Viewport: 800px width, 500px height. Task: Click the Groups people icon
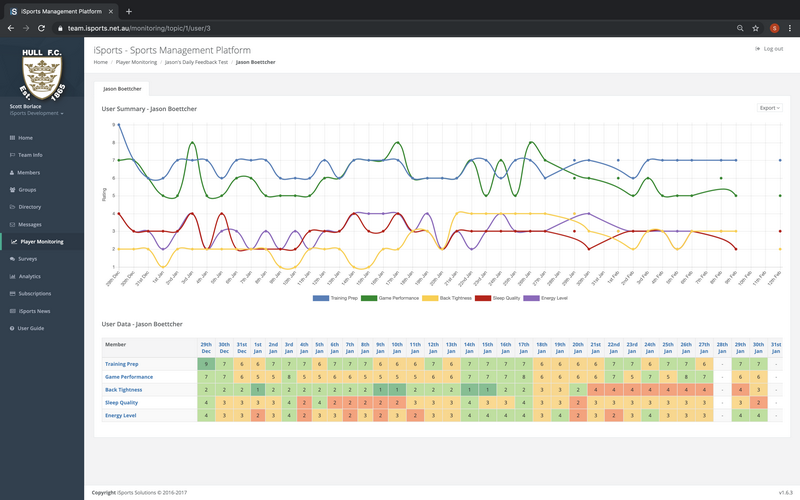coord(12,190)
